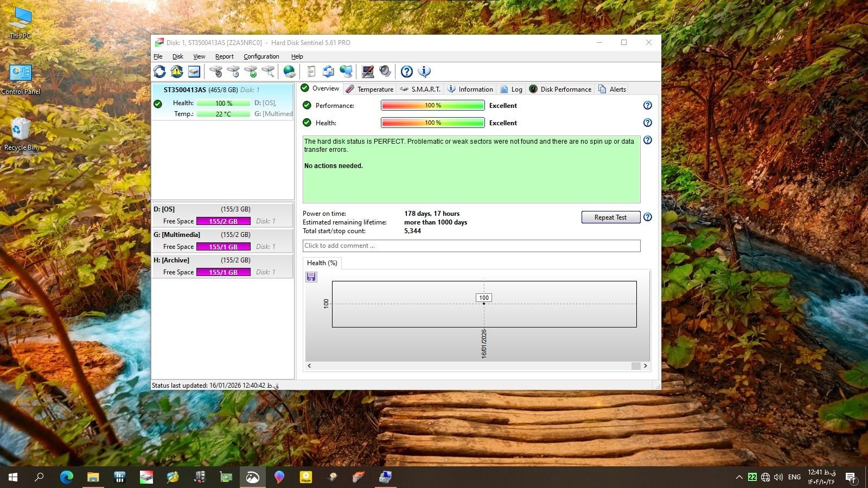Screen dimensions: 868x488
Task: Click right scroll arrow under health graph
Action: pyautogui.click(x=645, y=366)
